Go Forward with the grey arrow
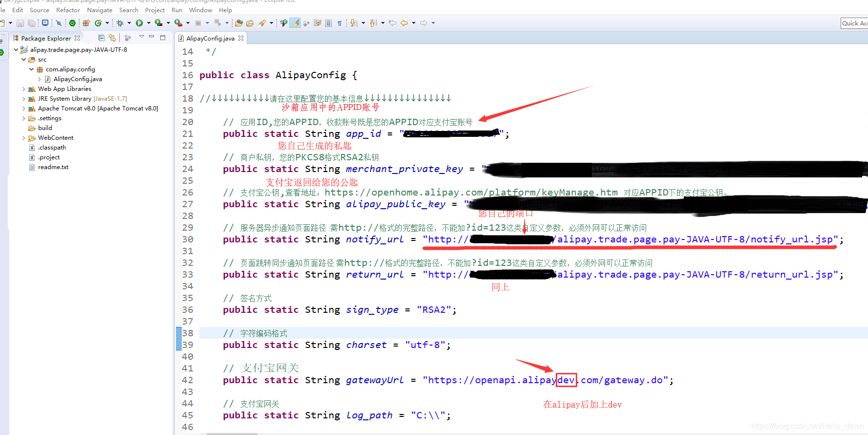 pyautogui.click(x=424, y=23)
